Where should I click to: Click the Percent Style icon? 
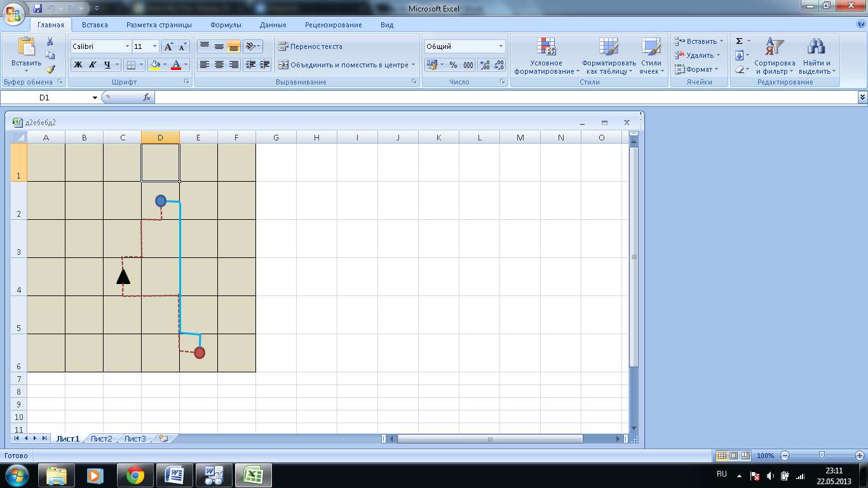tap(453, 65)
